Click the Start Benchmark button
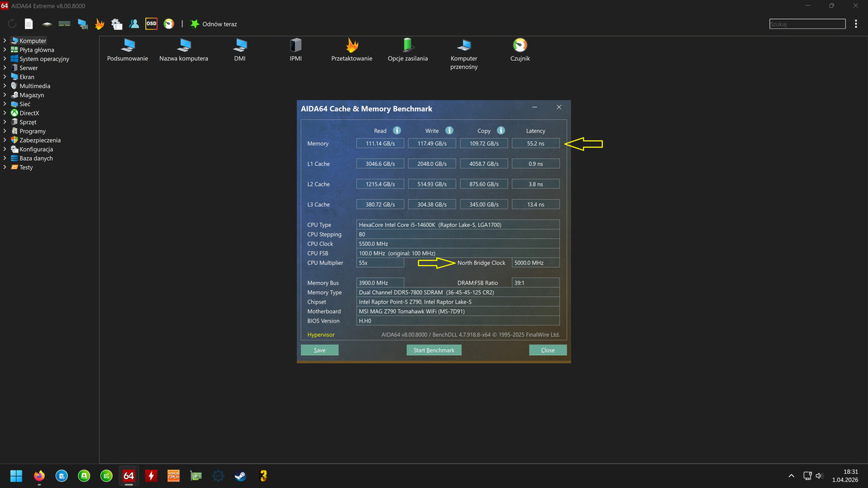 [434, 350]
